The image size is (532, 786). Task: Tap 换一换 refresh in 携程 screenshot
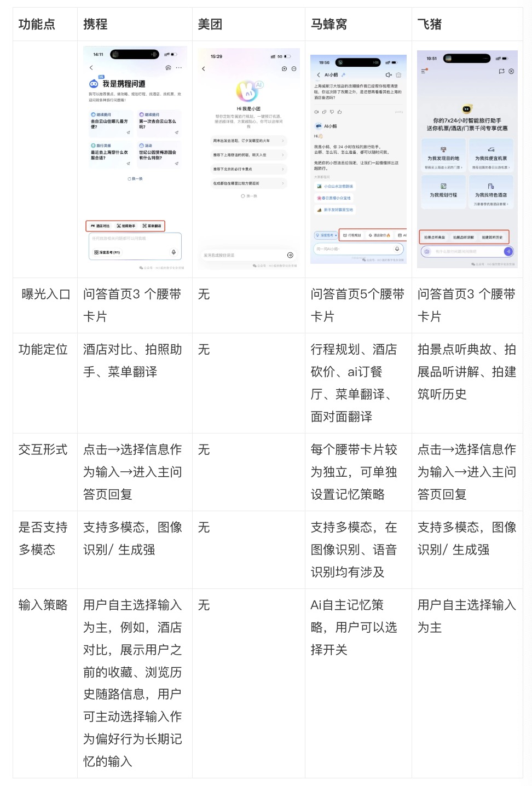click(135, 179)
